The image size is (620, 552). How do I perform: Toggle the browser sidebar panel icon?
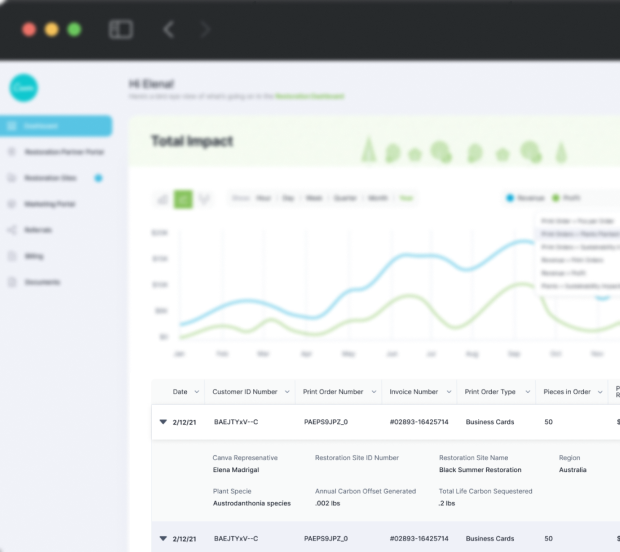point(121,29)
